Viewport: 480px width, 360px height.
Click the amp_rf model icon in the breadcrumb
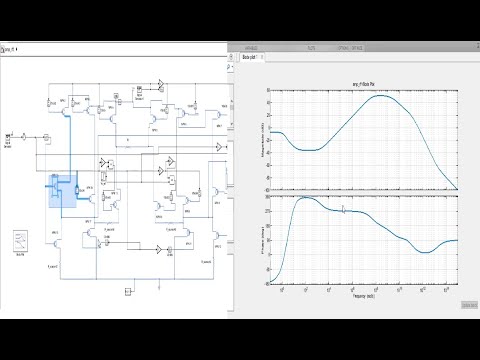pyautogui.click(x=3, y=50)
